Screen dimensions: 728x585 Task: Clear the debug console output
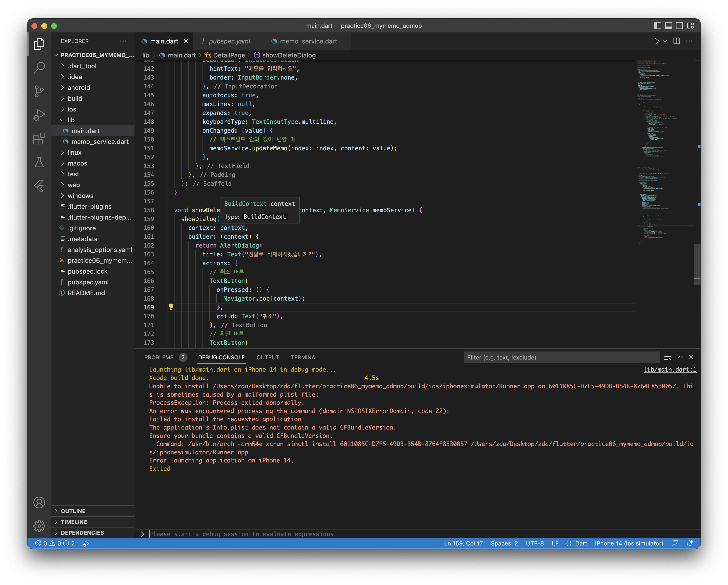668,357
